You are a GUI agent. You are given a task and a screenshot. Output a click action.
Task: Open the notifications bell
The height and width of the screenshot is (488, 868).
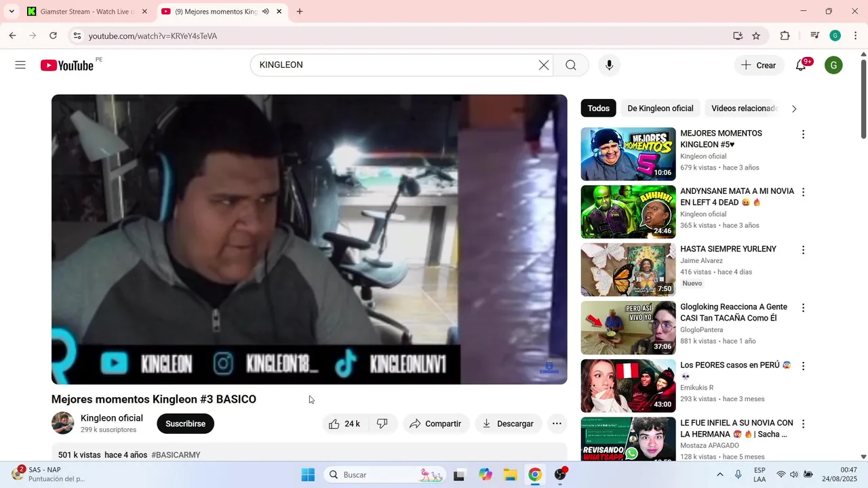[801, 65]
